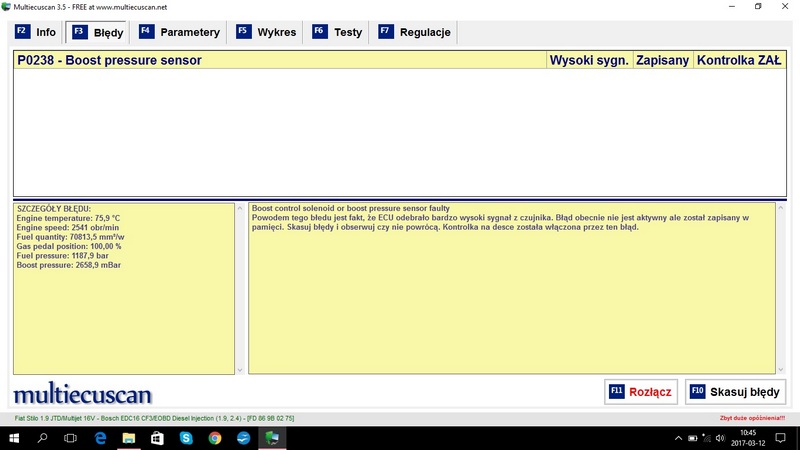Screen dimensions: 800x450
Task: Click the Zapisany status cell
Action: pyautogui.click(x=663, y=60)
